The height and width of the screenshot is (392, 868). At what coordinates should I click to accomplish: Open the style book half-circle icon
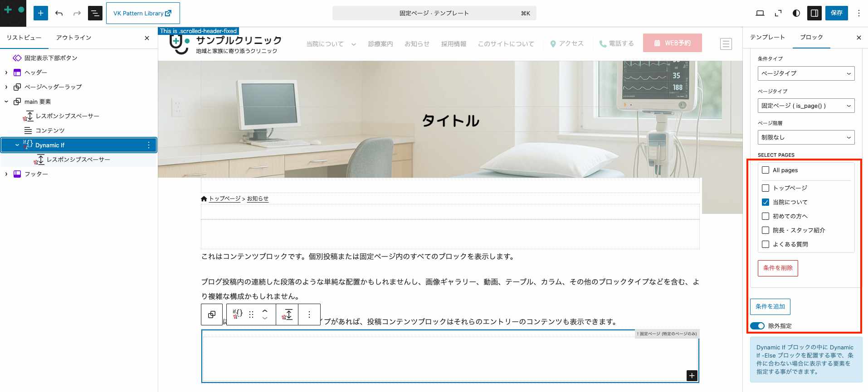[x=796, y=13]
